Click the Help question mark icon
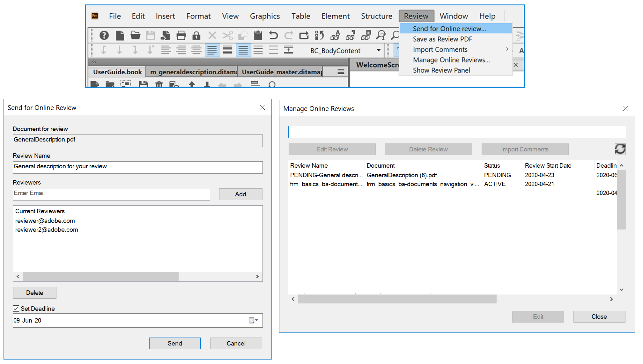Image resolution: width=643 pixels, height=364 pixels. (104, 35)
